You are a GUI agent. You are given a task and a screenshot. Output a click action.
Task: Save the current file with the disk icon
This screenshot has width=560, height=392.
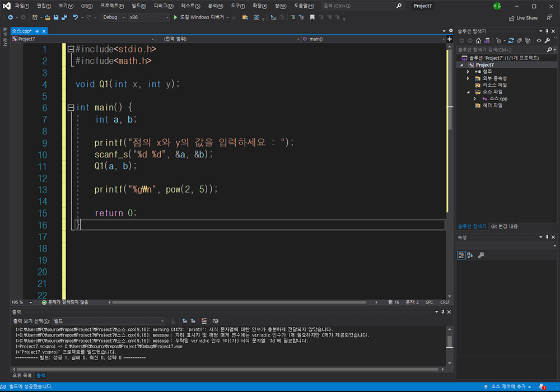(x=56, y=17)
